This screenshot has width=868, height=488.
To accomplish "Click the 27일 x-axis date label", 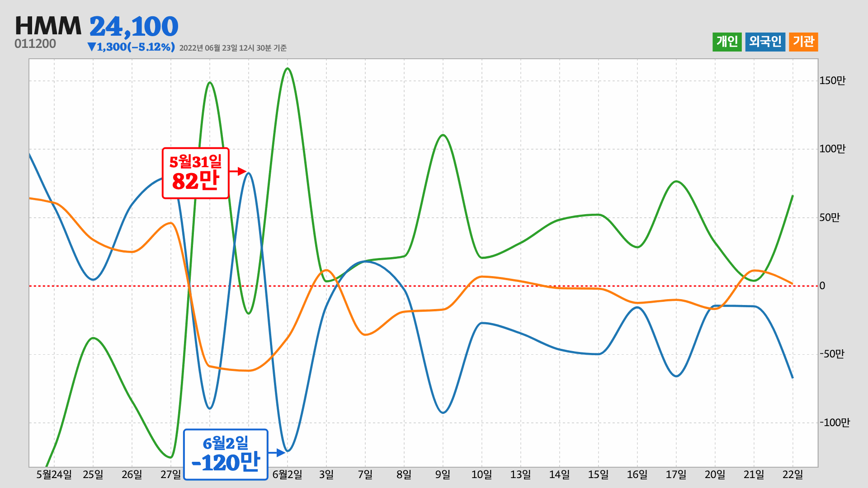I will click(x=171, y=475).
